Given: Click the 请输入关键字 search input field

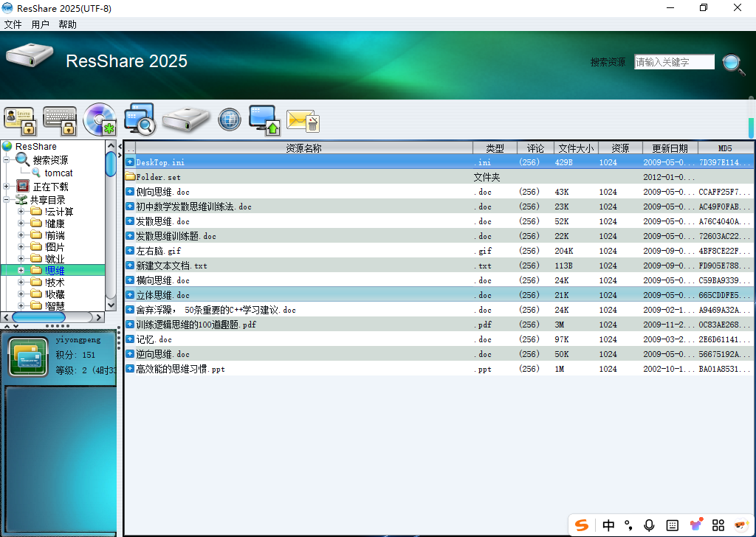Looking at the screenshot, I should pyautogui.click(x=674, y=61).
